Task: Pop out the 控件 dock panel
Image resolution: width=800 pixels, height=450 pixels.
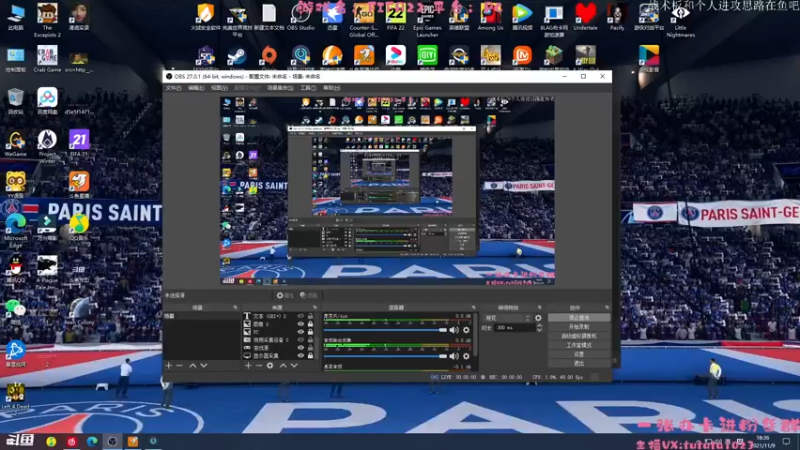Action: point(607,308)
